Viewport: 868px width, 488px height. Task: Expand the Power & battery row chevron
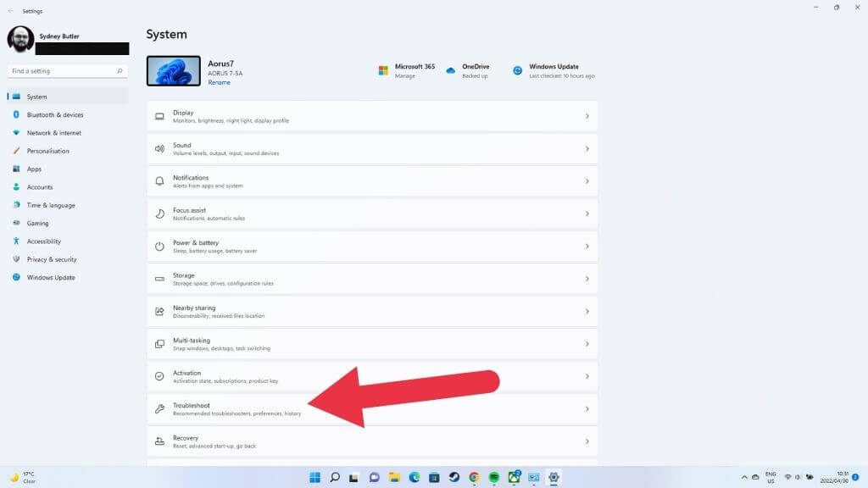[587, 247]
